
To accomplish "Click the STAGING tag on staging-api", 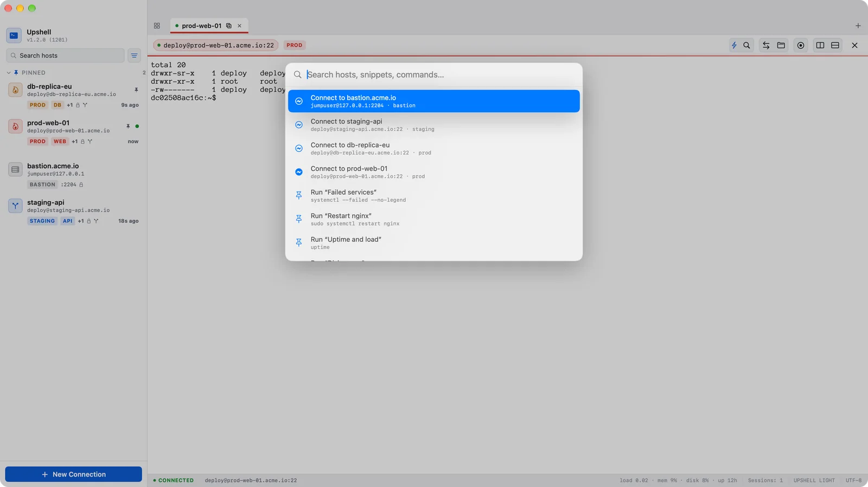I will [x=42, y=221].
